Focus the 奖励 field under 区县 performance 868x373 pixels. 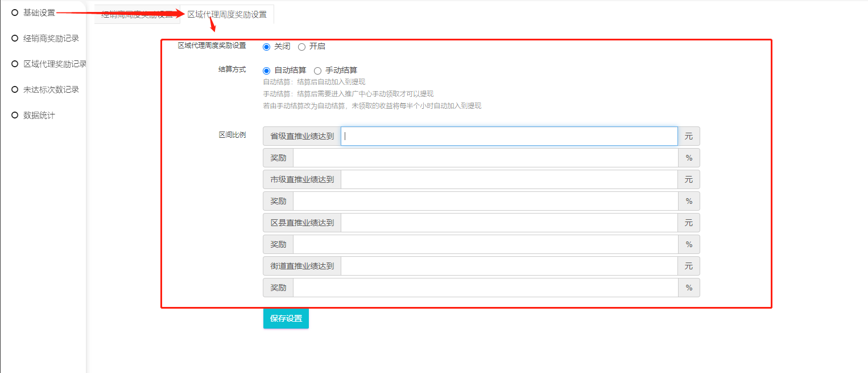coord(485,244)
